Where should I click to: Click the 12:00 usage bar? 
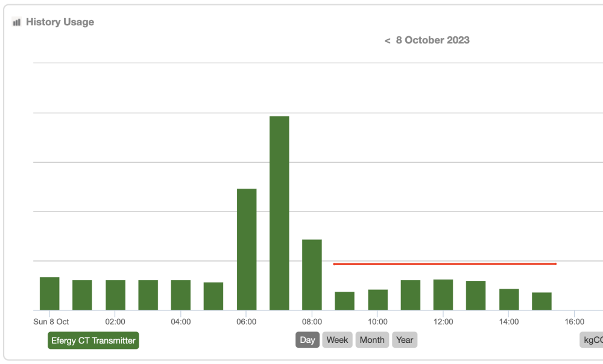[x=443, y=295]
